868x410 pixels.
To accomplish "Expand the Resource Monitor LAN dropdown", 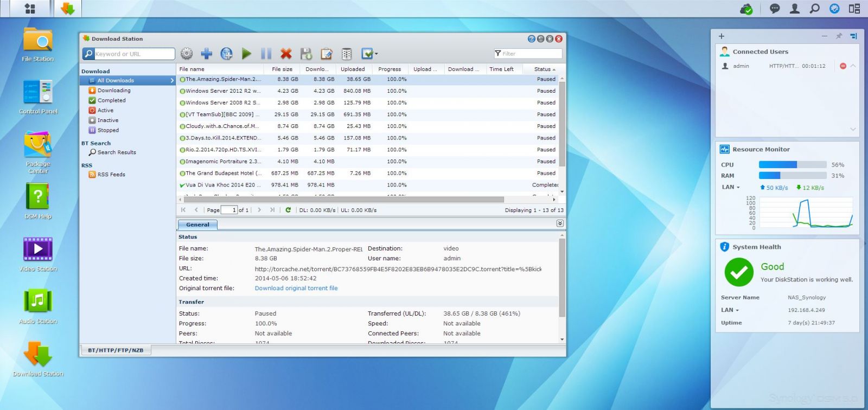I will 730,187.
